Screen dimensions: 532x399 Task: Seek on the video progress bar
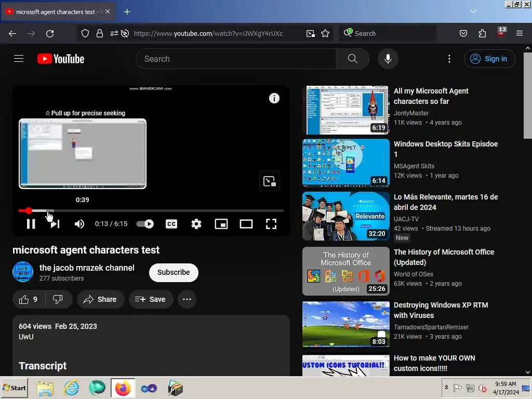151,211
